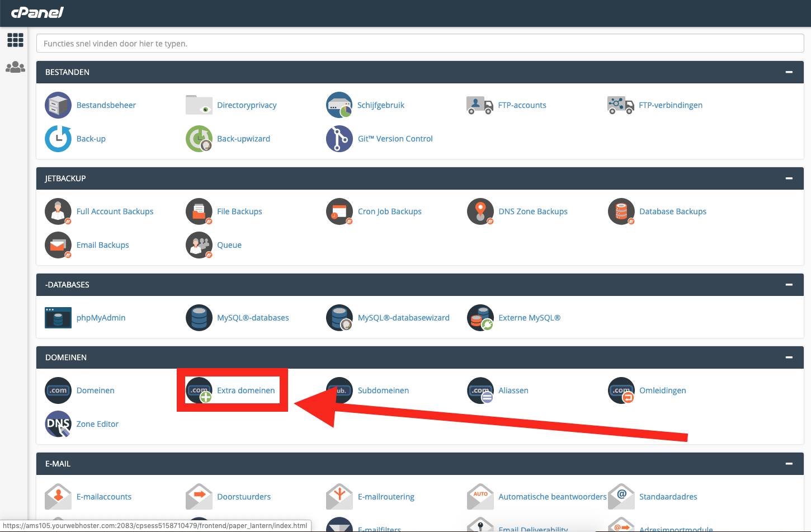The height and width of the screenshot is (532, 811).
Task: Open the DNS Zone Backups link
Action: [x=533, y=211]
